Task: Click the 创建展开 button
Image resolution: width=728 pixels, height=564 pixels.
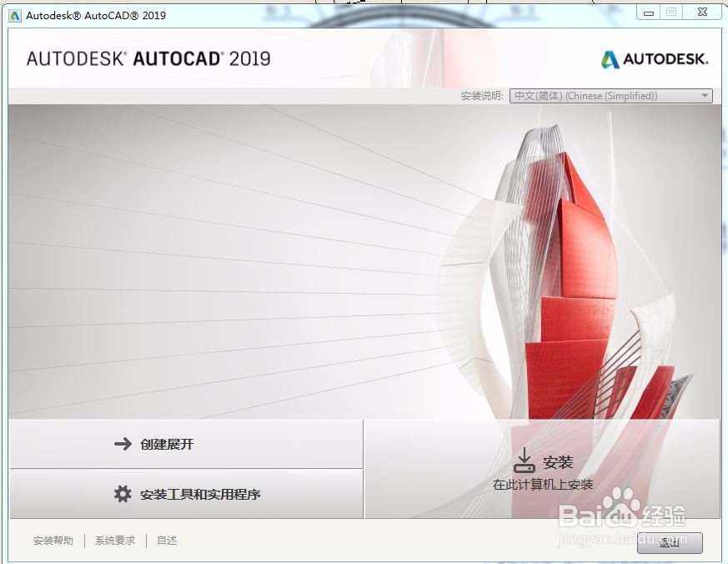Action: click(186, 444)
